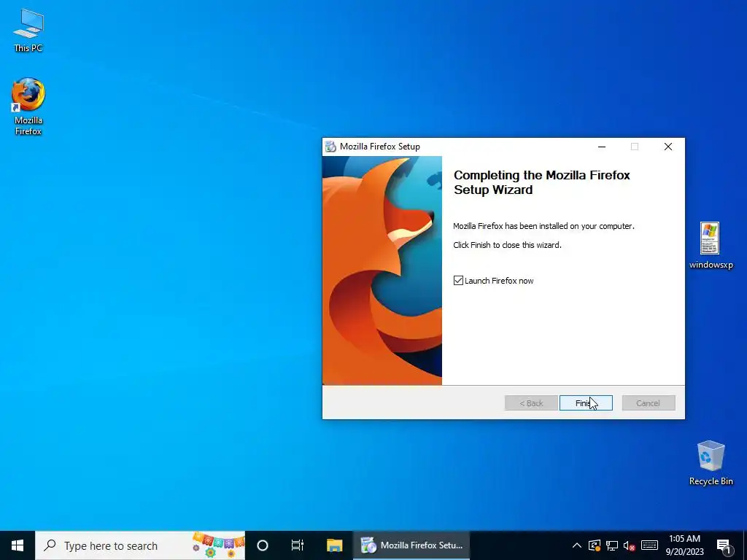Open the network status tray icon

(612, 545)
